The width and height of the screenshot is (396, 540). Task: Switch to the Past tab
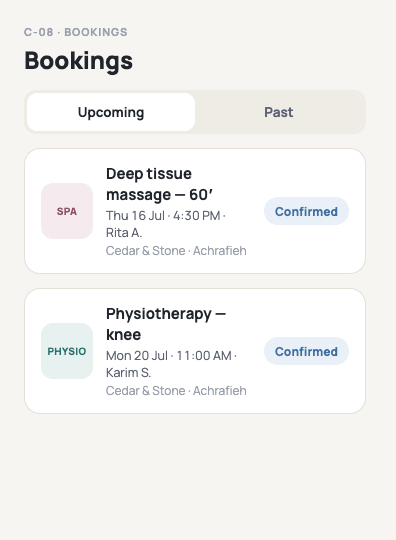click(x=279, y=112)
